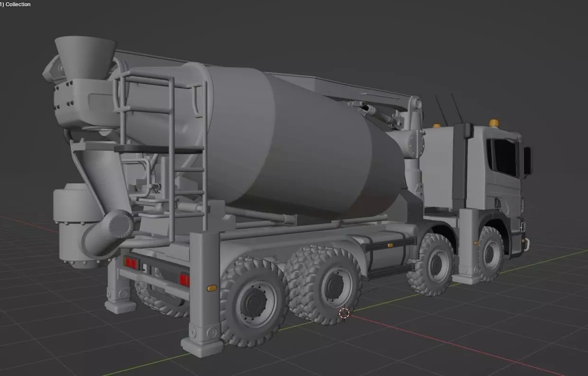The image size is (588, 376).
Task: Select the left red tail light
Action: tap(130, 263)
